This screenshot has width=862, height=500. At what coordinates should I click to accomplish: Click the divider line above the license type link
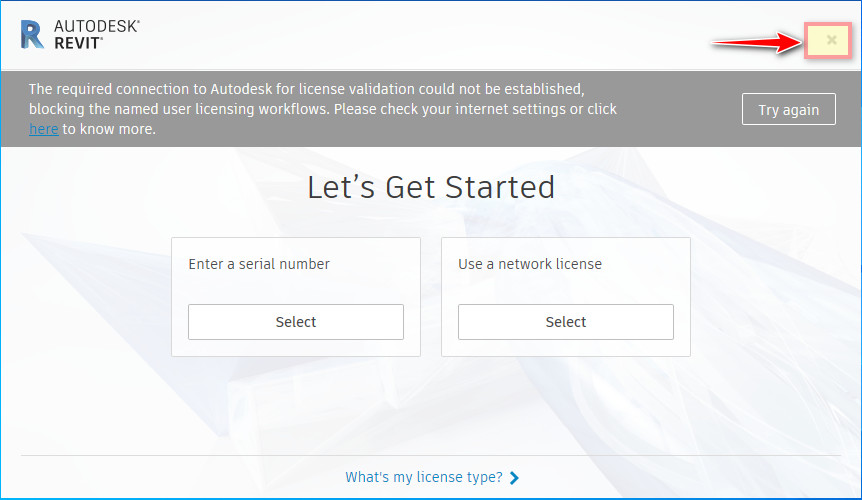click(x=430, y=456)
